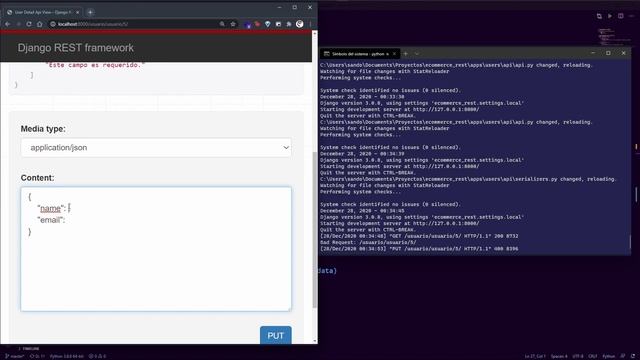Open the browser profile avatar
Screen dimensions: 640x360
(300, 24)
